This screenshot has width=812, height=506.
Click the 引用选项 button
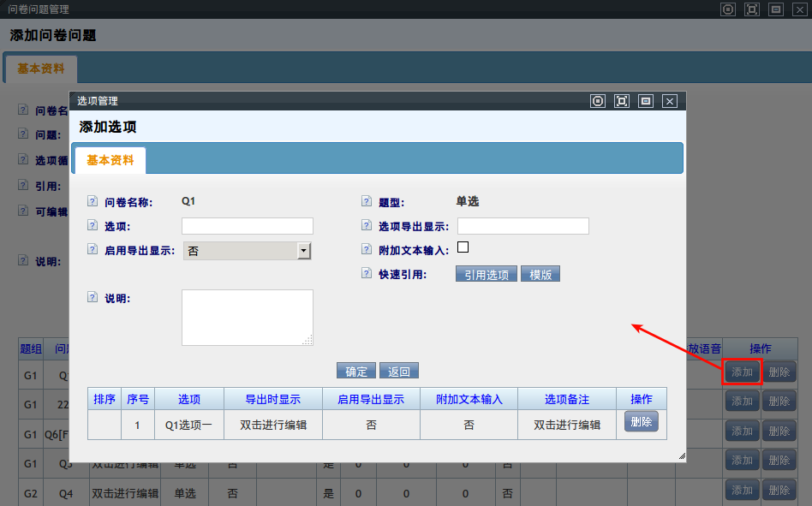tap(487, 274)
